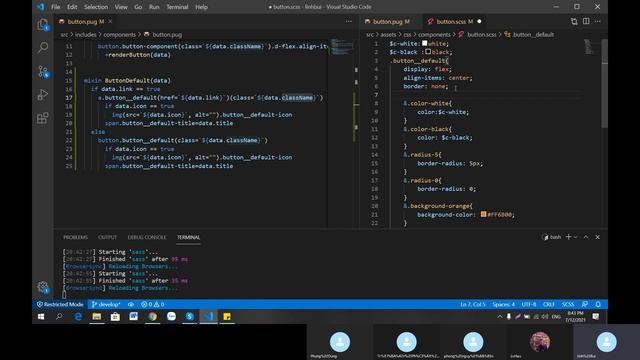Click '.button__default' symbol in breadcrumb
Screen dimensions: 640x360
pos(533,35)
